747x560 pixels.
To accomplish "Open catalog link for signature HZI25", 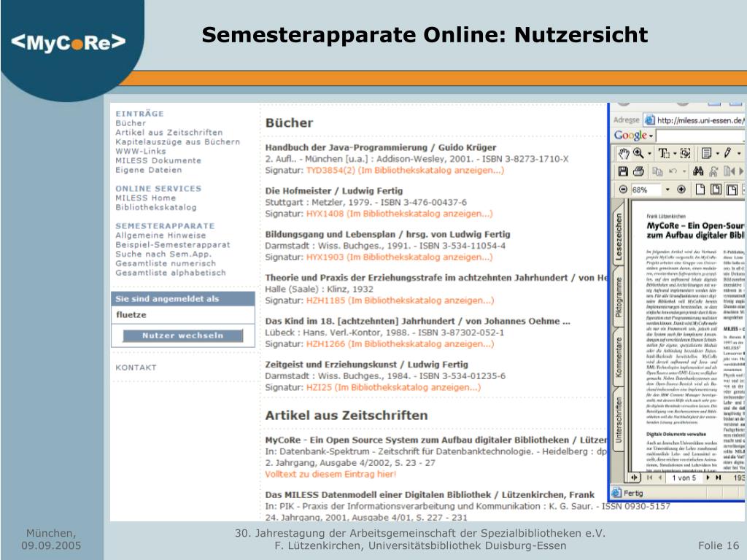I will [x=393, y=387].
